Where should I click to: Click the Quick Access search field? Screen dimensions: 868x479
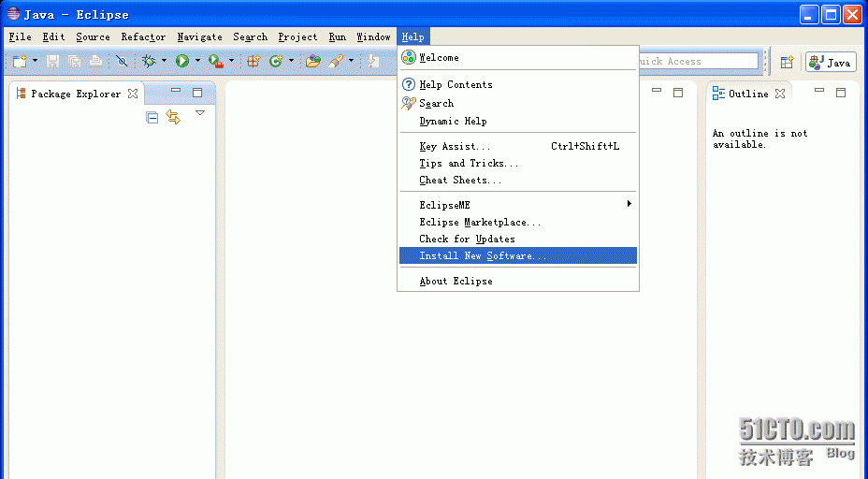[x=698, y=61]
